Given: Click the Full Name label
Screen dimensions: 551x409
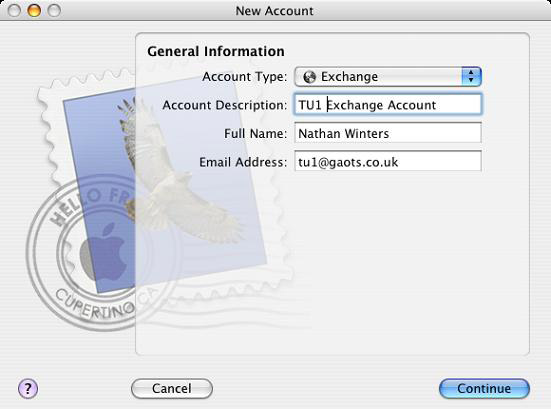Looking at the screenshot, I should [x=255, y=134].
